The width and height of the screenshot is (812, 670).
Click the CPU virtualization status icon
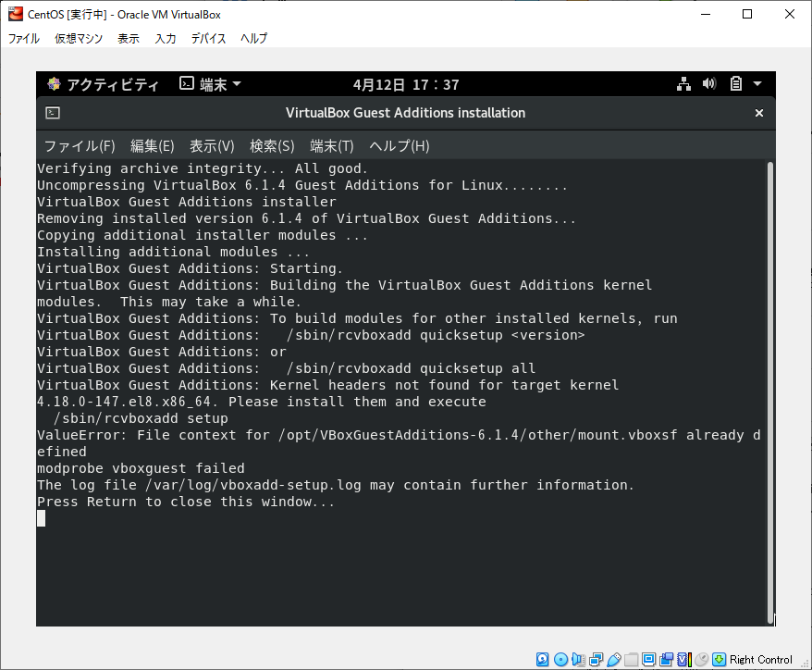[684, 659]
